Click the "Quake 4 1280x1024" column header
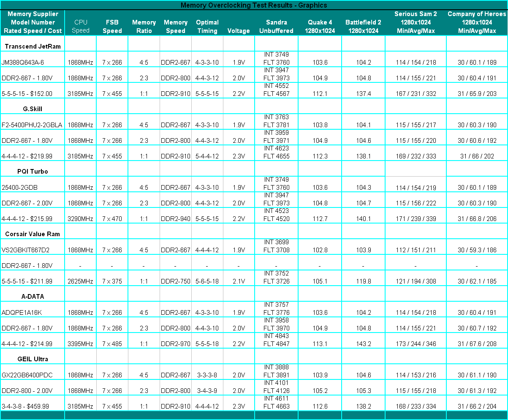Viewport: 508px width, 420px height. (320, 27)
